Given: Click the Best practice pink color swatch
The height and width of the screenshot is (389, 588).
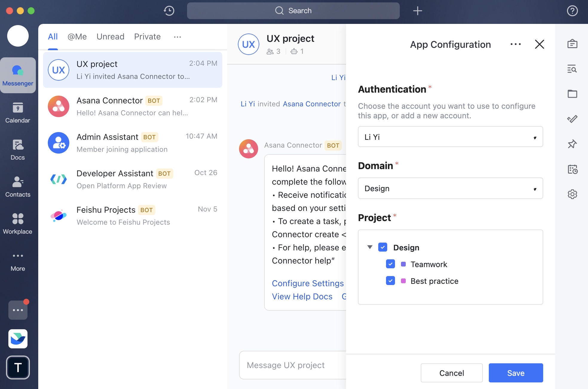Looking at the screenshot, I should point(403,281).
